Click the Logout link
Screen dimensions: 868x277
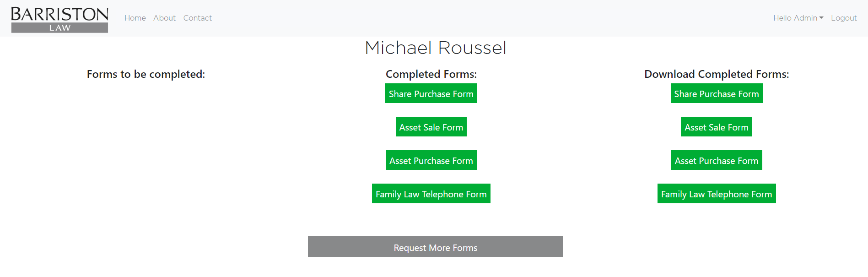[x=843, y=18]
